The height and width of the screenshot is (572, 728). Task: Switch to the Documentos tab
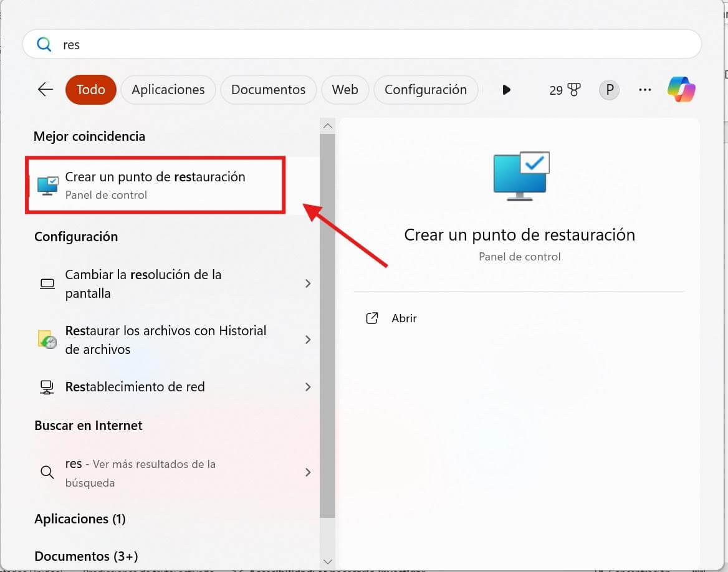(268, 89)
